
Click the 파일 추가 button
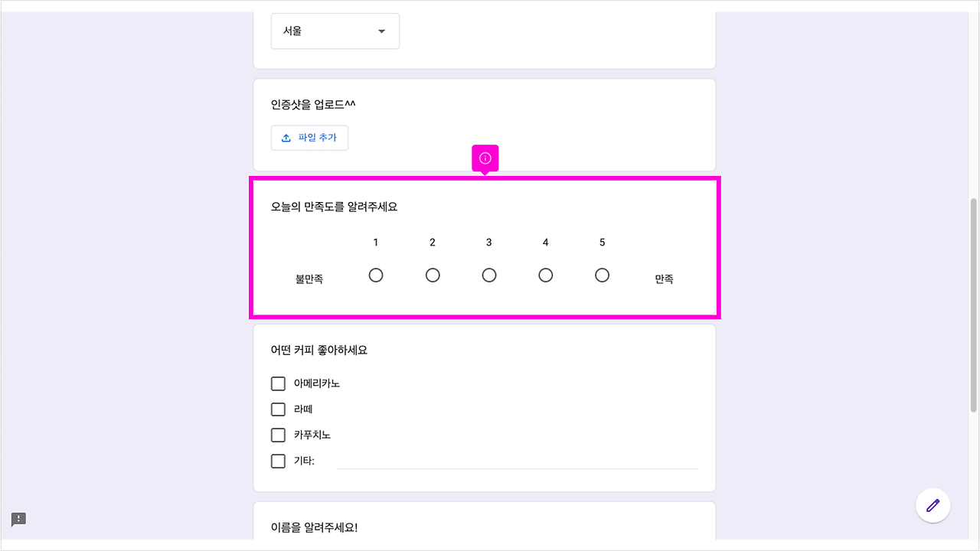click(309, 138)
